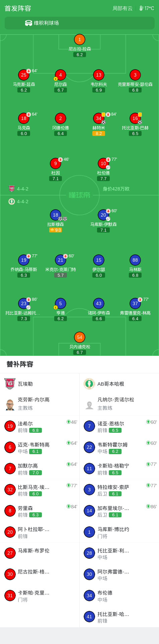Select player 34 赫特米 with 8.2 rating
Viewport: 159px width, 644px height.
click(x=99, y=118)
